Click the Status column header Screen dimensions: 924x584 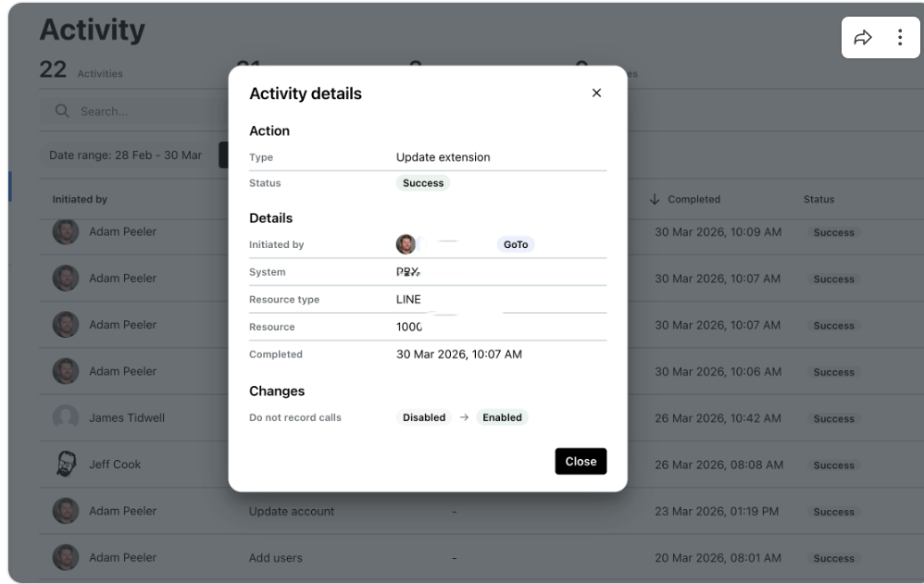(x=818, y=199)
